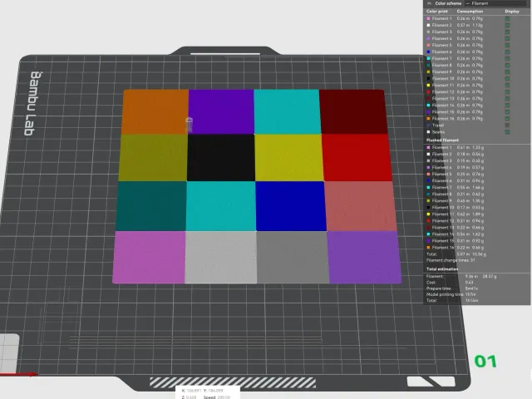Click the 'Filament change times: 31' line
This screenshot has height=399, width=532.
coord(451,260)
